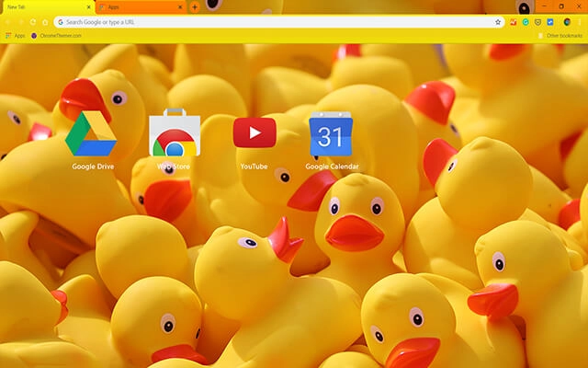
Task: Expand the Other bookmarks folder
Action: coord(560,36)
